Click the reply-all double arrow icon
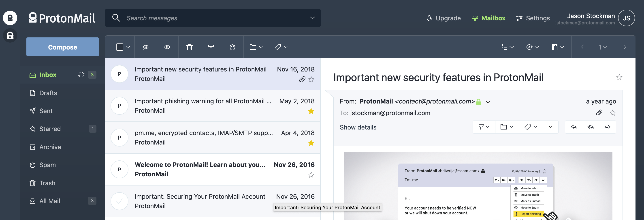 [x=591, y=127]
